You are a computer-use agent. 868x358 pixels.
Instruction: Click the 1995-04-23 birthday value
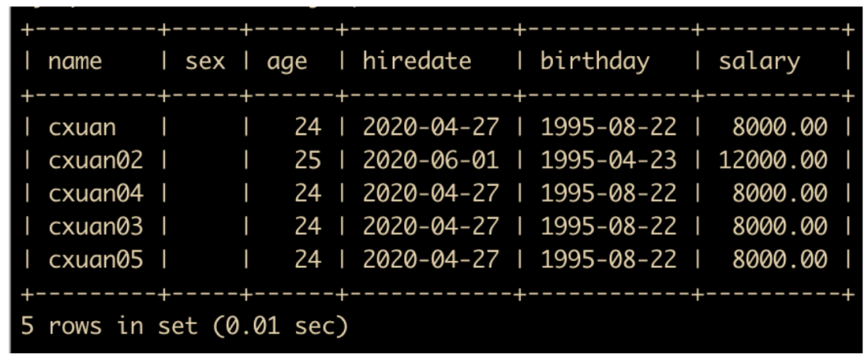(x=608, y=160)
